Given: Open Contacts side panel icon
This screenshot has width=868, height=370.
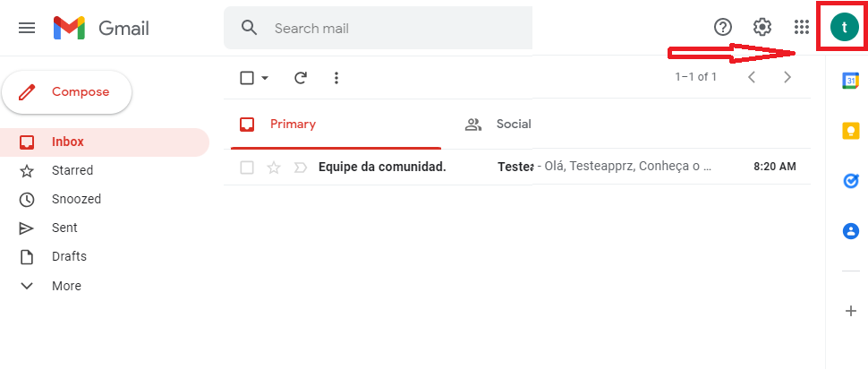Looking at the screenshot, I should pos(851,230).
